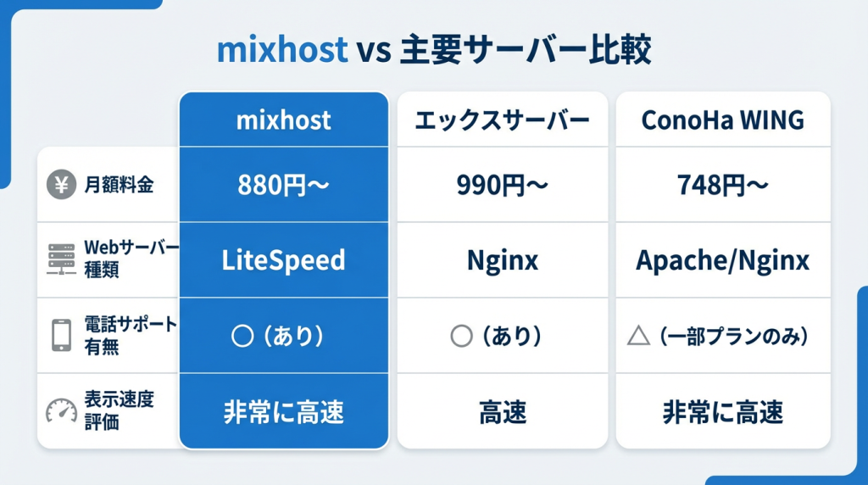Viewport: 868px width, 485px height.
Task: Click the title mixhost vs 主要サーバー比較
Action: [434, 51]
